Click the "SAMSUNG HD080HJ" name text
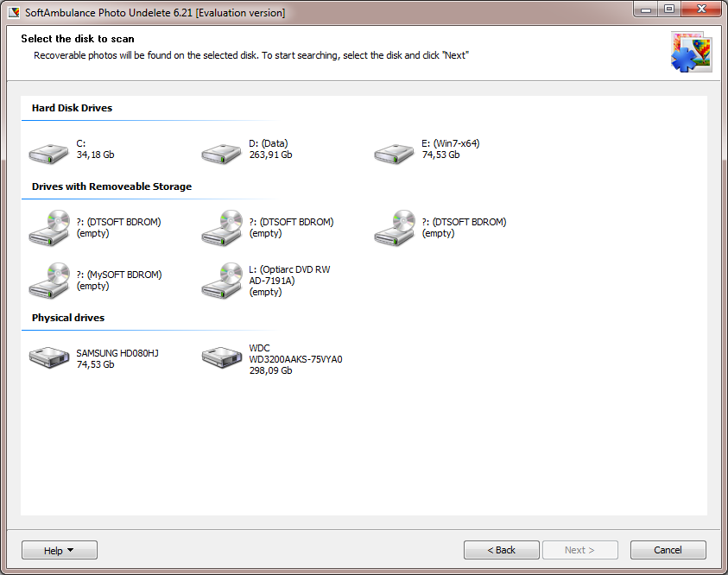This screenshot has height=575, width=728. [x=117, y=353]
